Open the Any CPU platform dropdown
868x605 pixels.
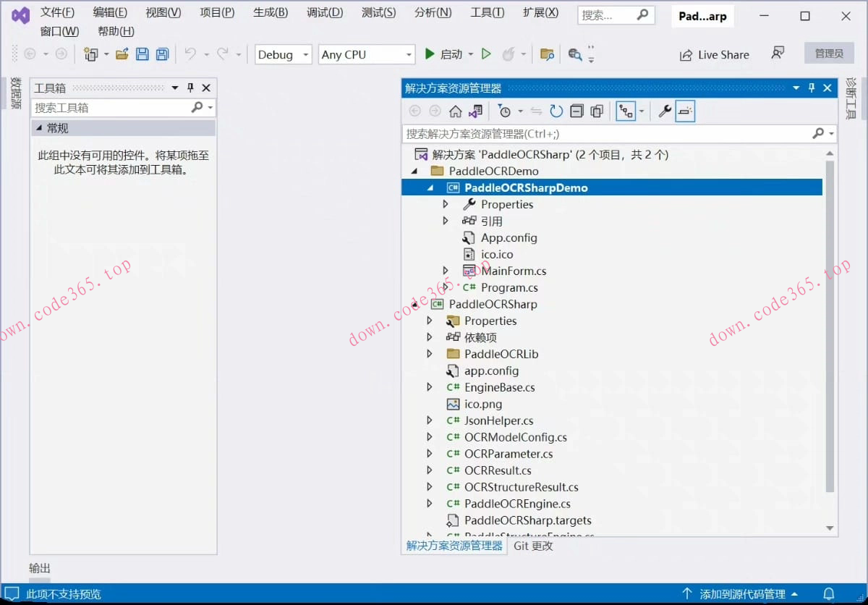367,55
